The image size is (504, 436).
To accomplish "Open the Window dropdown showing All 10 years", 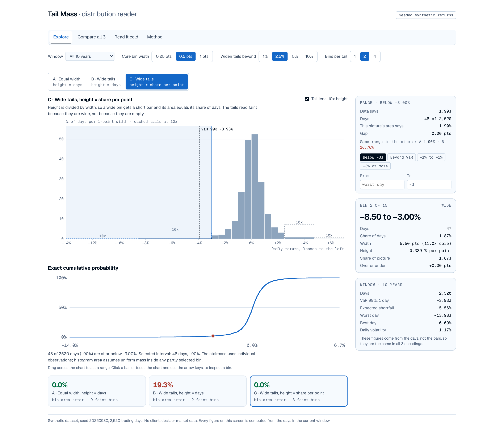I will 90,56.
